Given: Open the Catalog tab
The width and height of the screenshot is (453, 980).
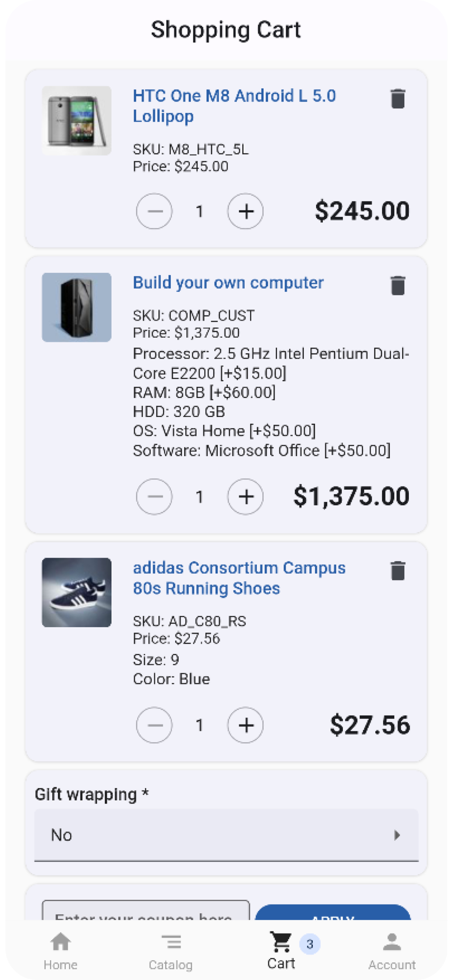Looking at the screenshot, I should coord(171,951).
